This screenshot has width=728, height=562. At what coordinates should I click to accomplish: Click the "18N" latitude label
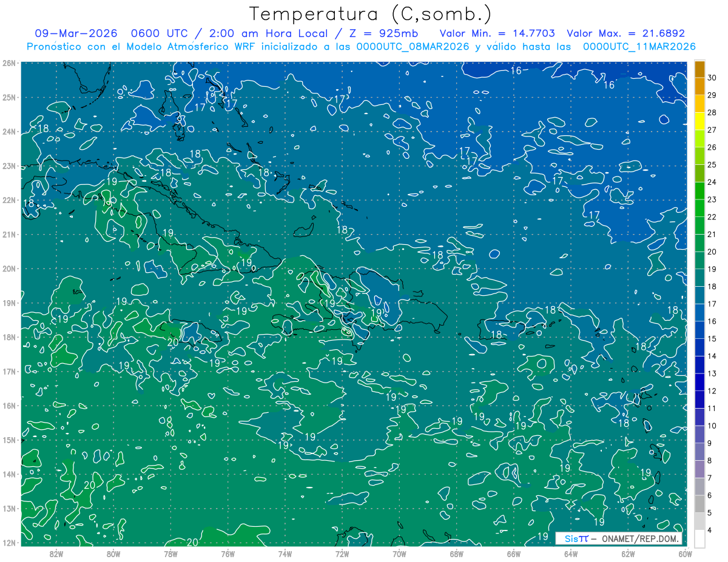click(9, 337)
